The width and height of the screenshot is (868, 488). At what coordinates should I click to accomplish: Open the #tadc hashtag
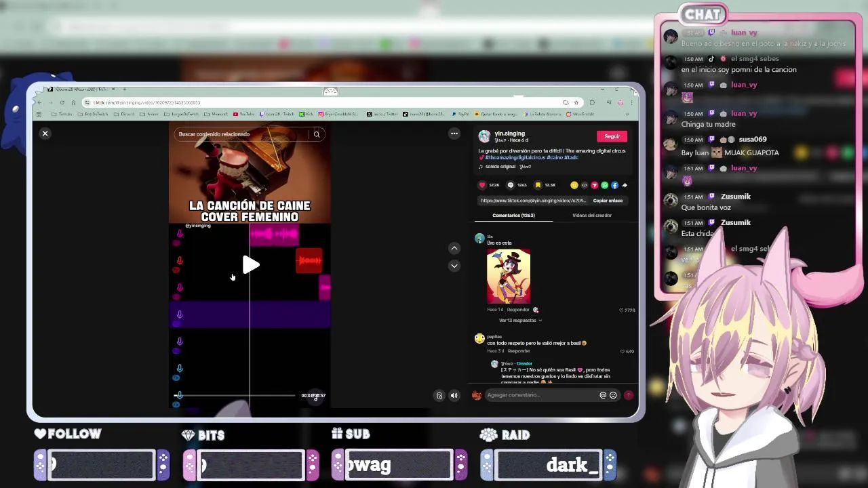click(x=571, y=158)
